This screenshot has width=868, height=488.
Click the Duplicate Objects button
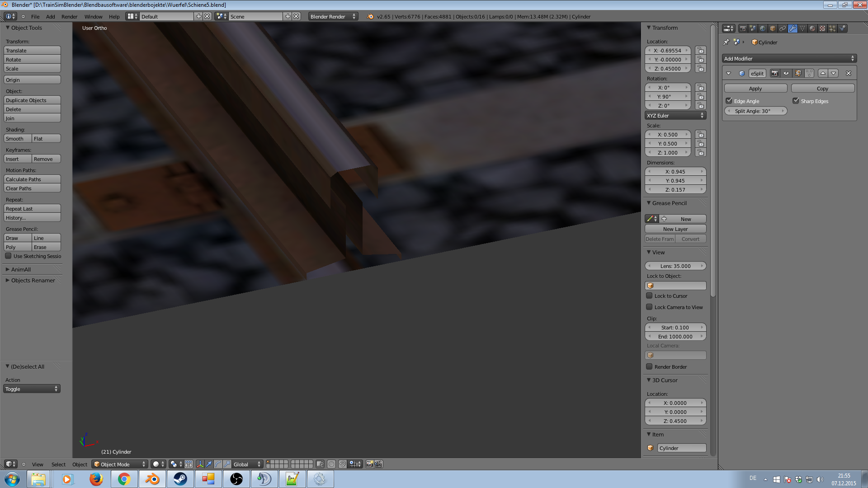tap(32, 100)
